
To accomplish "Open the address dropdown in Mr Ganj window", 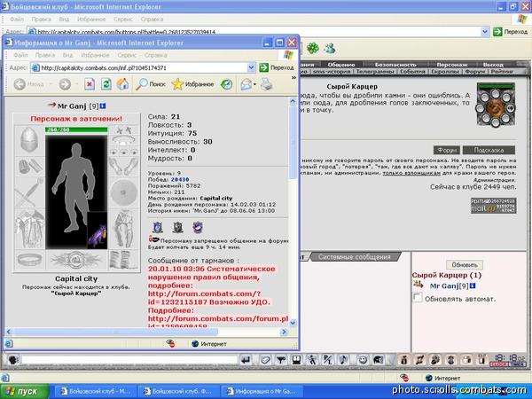I will tap(251, 67).
